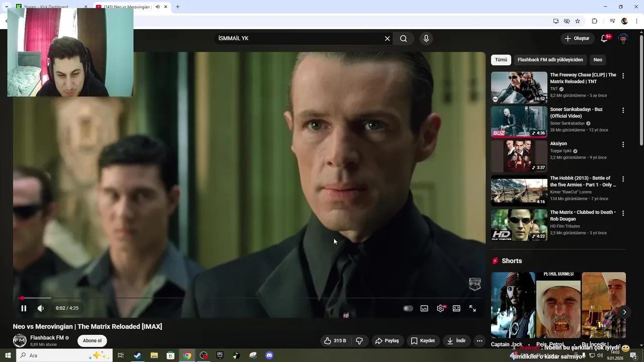Open options for the Buz video

(623, 110)
